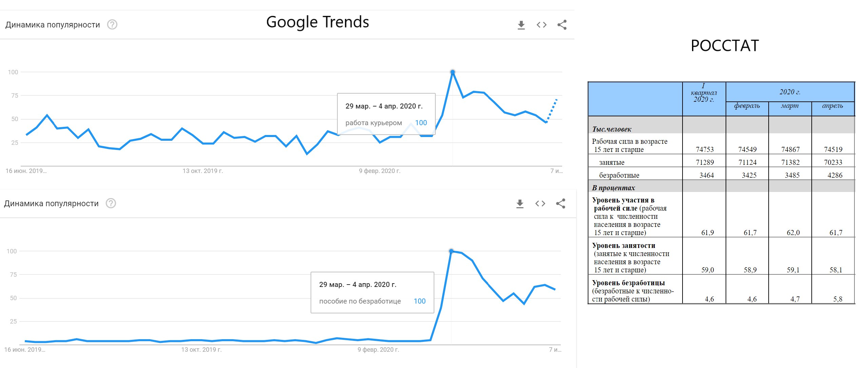Select the peak point on работа курьером chart
Viewport: 868px width, 368px height.
tap(452, 72)
